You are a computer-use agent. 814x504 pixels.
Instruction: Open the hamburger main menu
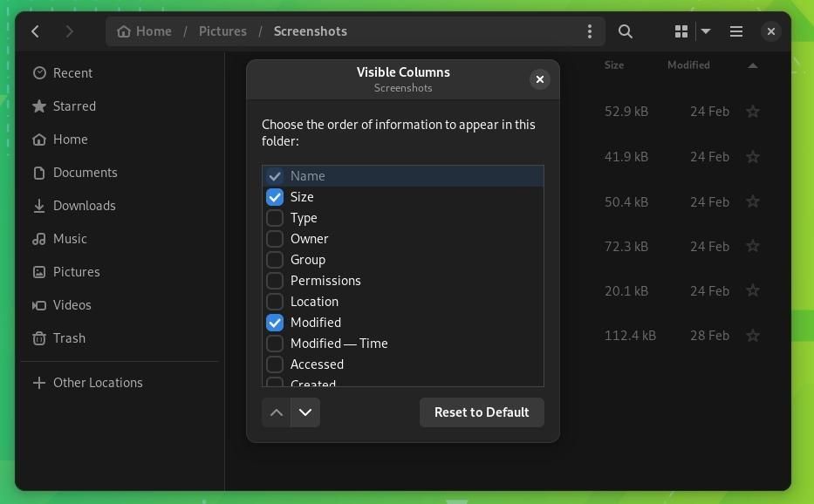735,31
